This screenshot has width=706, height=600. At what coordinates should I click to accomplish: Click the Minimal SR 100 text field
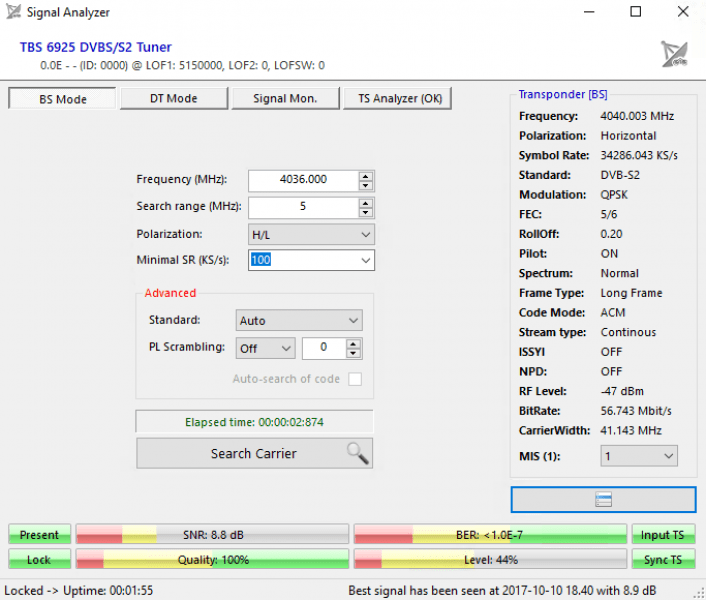point(304,260)
